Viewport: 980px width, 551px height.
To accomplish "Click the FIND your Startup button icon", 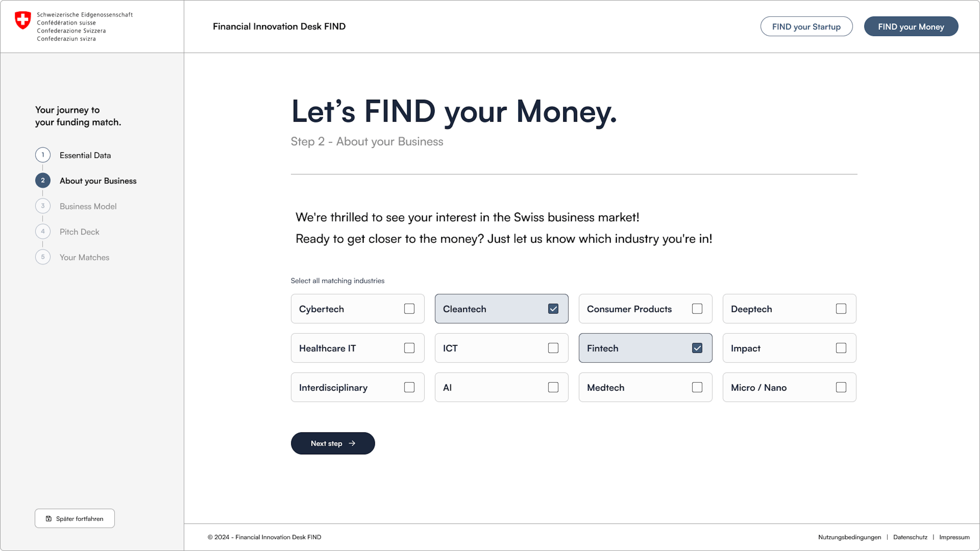I will point(806,26).
